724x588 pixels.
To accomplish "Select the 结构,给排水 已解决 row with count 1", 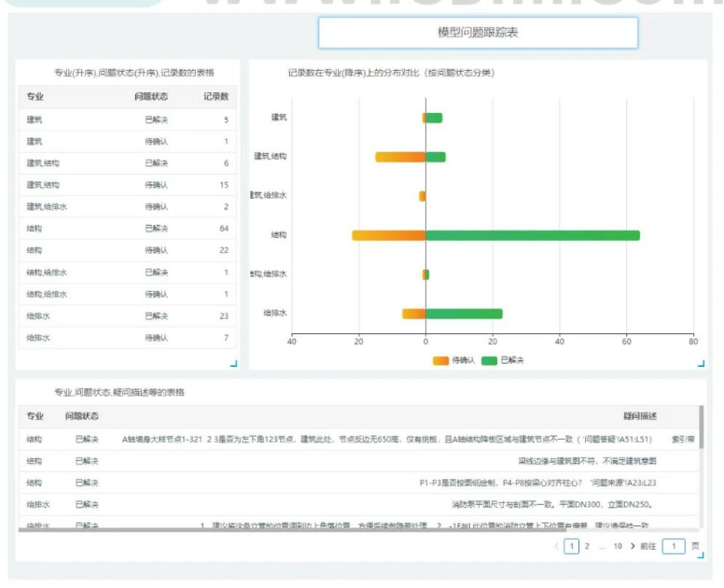I will [128, 272].
